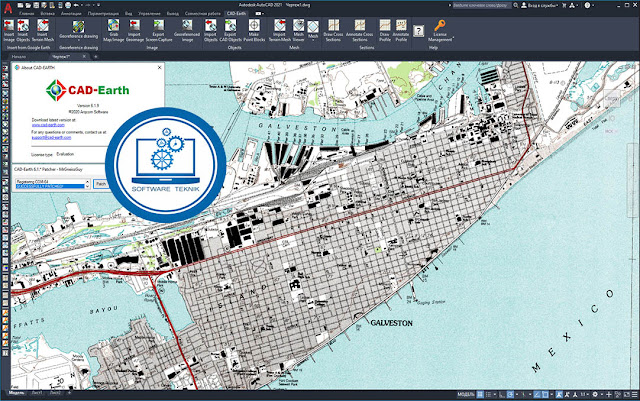Switch to the Параметризация ribbon tab
This screenshot has width=640, height=401.
(x=103, y=13)
